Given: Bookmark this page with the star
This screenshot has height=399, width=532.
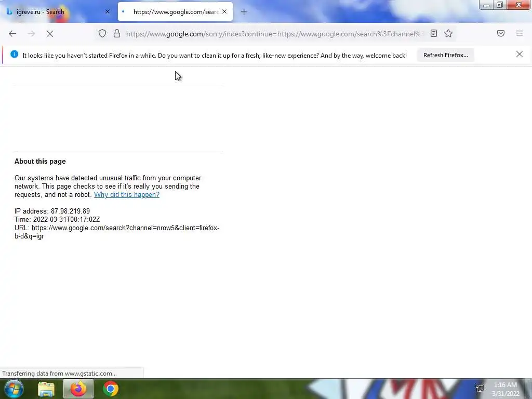Looking at the screenshot, I should (448, 33).
